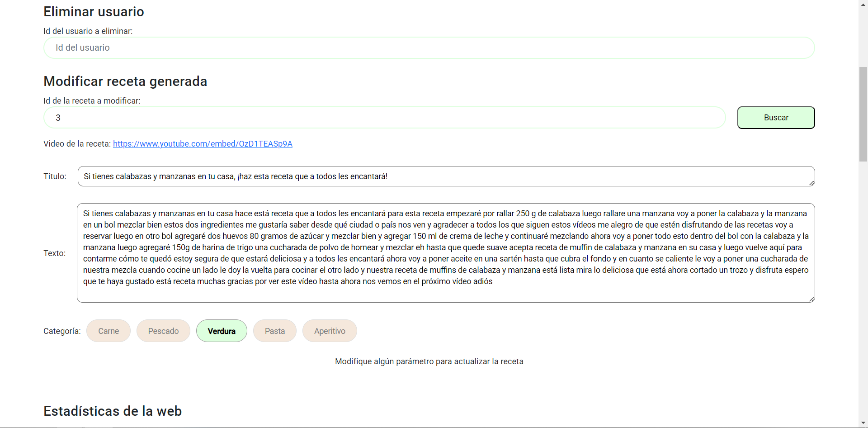868x428 pixels.
Task: Open the YouTube embed recipe video link
Action: [203, 144]
